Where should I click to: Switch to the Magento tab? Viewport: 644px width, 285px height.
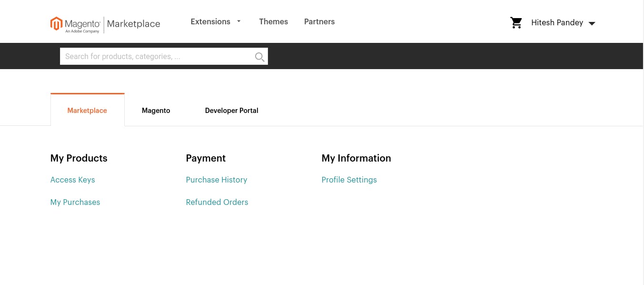pos(156,111)
